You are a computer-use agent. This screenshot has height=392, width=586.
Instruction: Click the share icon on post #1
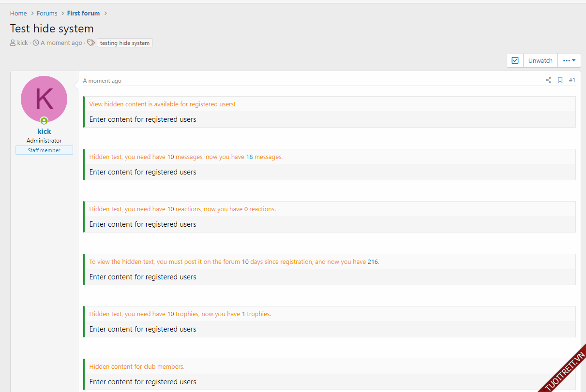tap(548, 80)
